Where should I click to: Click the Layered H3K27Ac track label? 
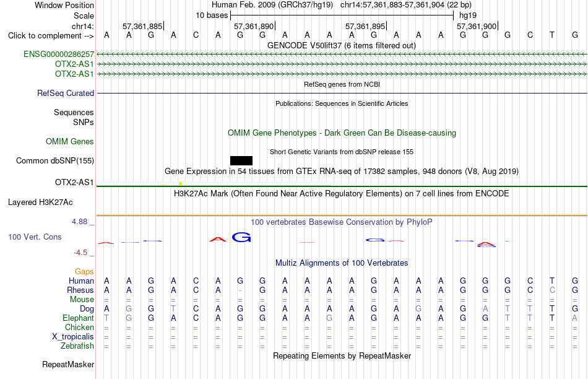pyautogui.click(x=40, y=203)
